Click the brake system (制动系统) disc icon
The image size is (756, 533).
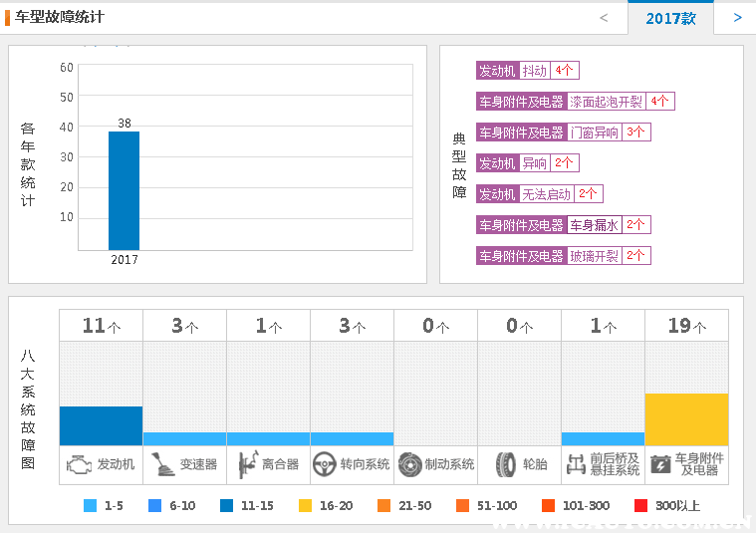[x=408, y=464]
